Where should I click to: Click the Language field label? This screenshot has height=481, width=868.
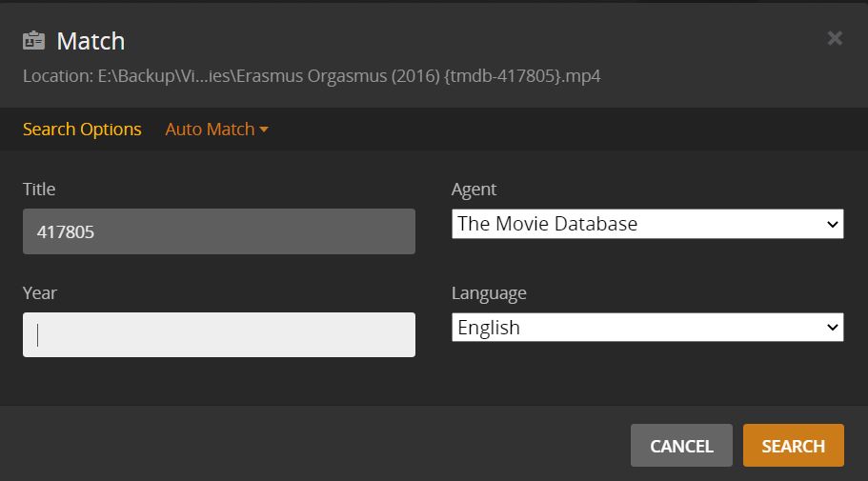(x=489, y=293)
